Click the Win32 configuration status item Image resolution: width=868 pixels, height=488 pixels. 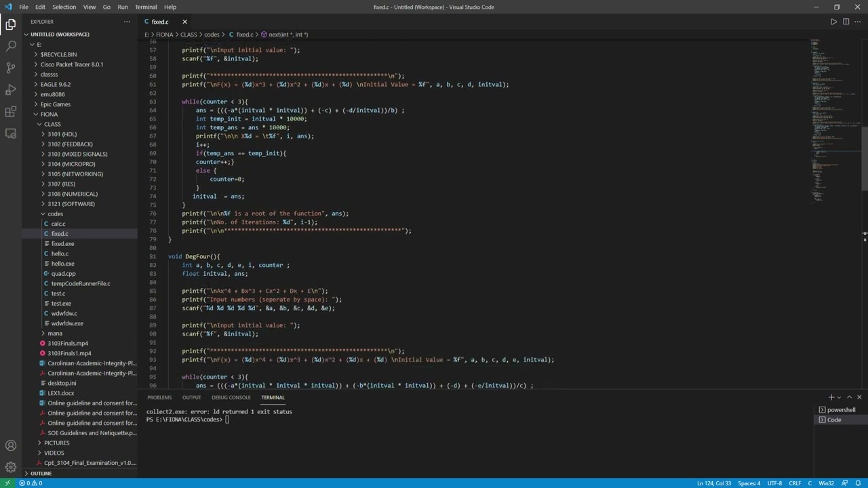coord(826,483)
